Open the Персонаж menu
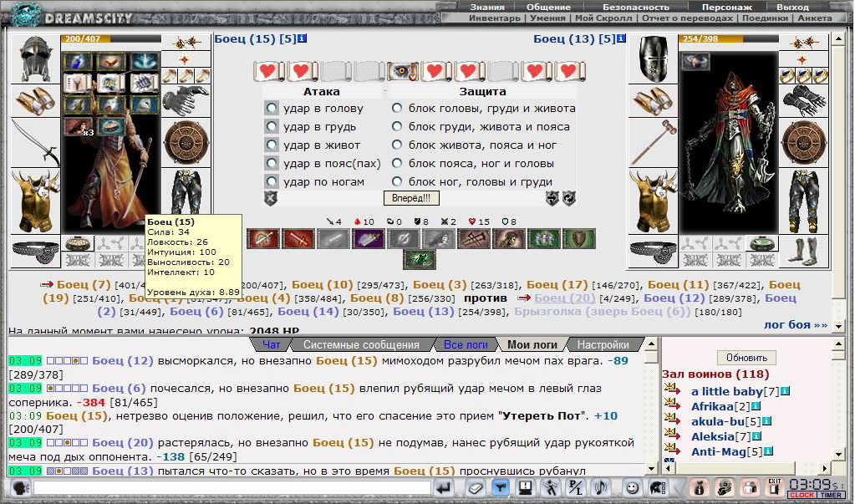Viewport: 855px width, 504px height. pos(727,7)
